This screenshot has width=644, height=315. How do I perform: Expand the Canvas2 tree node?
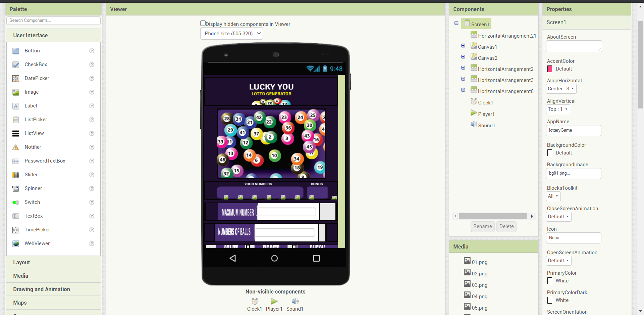coord(463,57)
